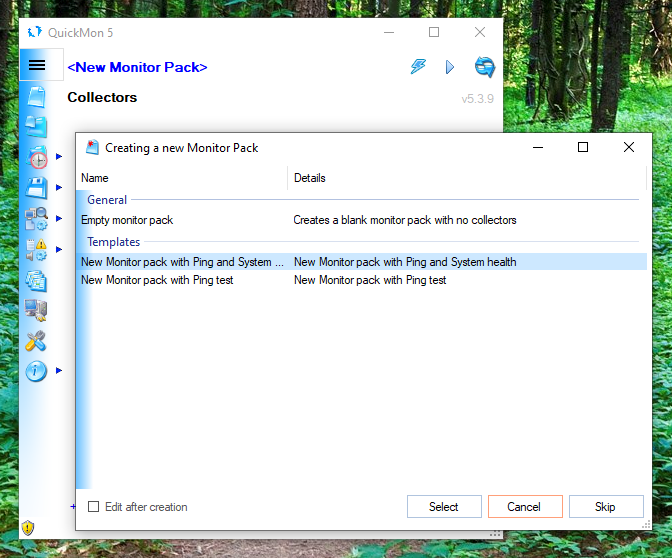This screenshot has width=672, height=558.
Task: Select New Monitor pack with Ping and System row
Action: (x=363, y=262)
